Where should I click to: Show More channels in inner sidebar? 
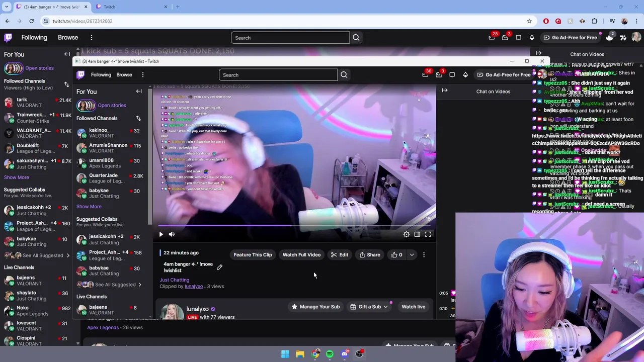tap(89, 206)
